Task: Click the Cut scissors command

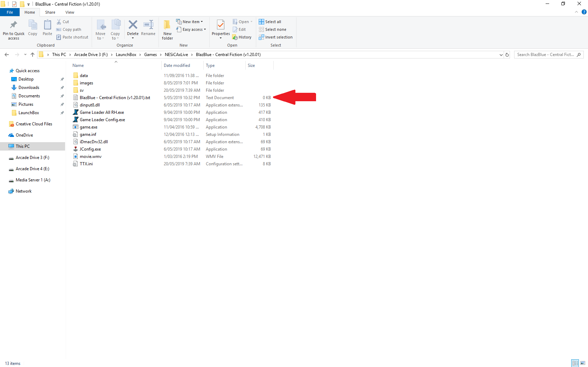Action: tap(63, 22)
